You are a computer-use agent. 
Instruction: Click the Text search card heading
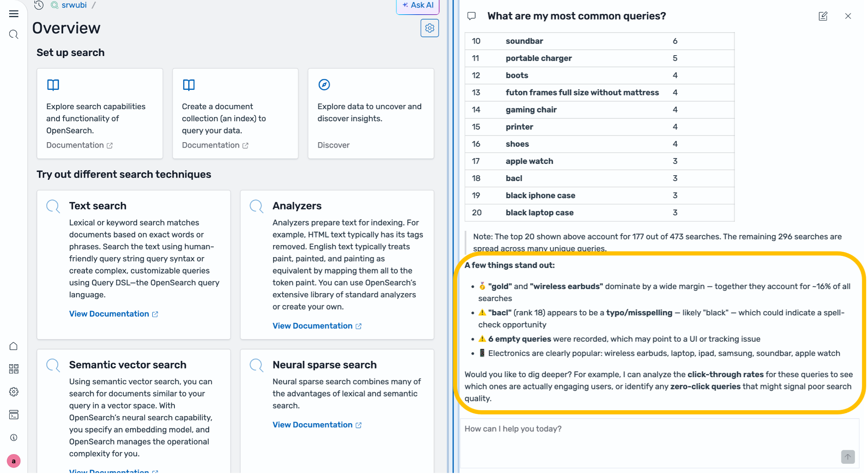click(98, 206)
